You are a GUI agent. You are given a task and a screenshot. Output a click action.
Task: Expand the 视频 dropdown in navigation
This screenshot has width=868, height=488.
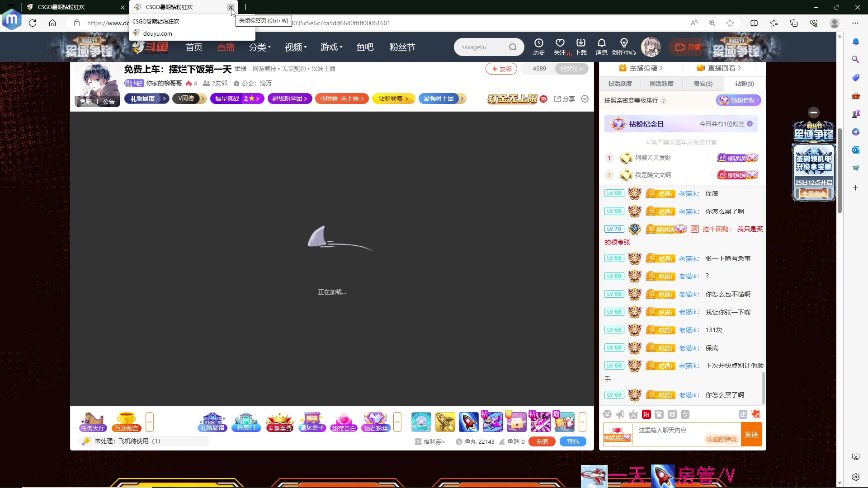tap(296, 47)
